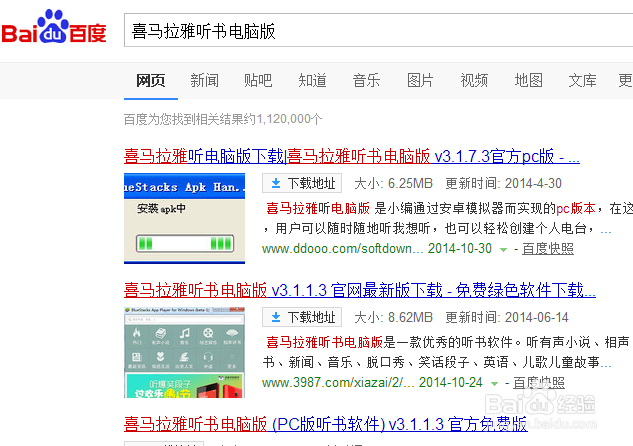The height and width of the screenshot is (446, 633).
Task: Click download arrow icon in 8.62MB result
Action: (276, 317)
